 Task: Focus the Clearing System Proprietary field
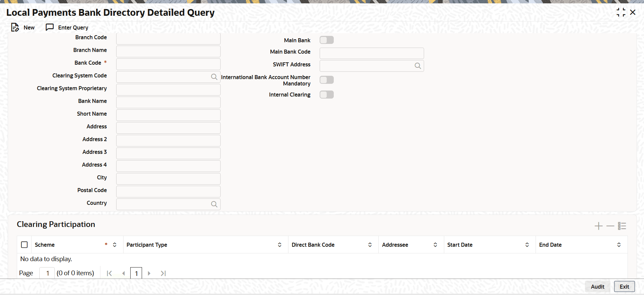pyautogui.click(x=168, y=90)
